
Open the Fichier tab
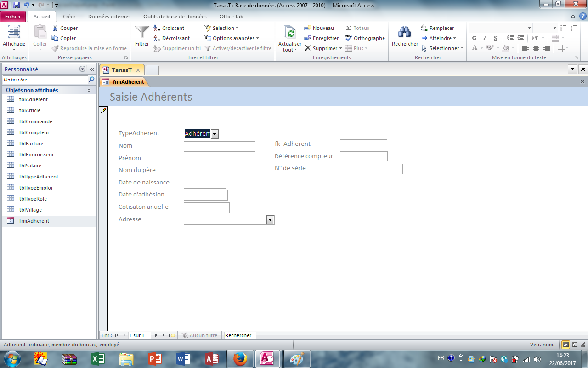tap(13, 17)
